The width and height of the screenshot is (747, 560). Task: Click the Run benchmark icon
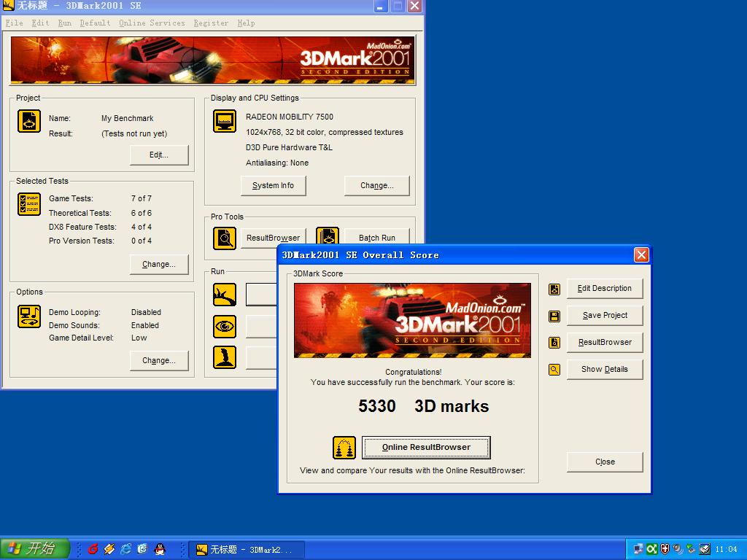[225, 295]
